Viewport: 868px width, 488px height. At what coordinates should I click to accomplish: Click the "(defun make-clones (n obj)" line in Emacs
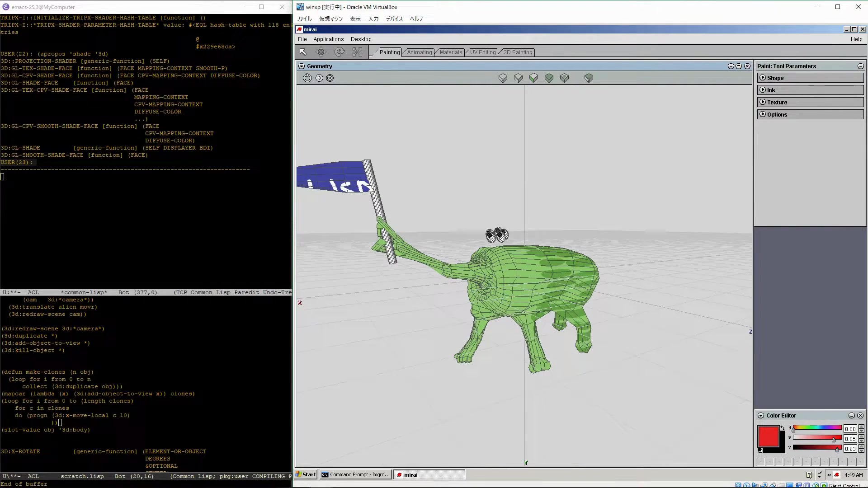pos(47,372)
